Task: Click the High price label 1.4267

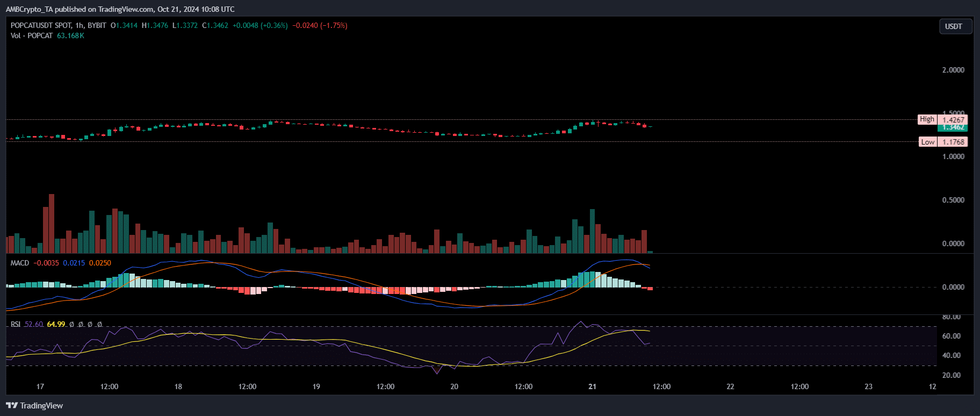Action: pos(943,119)
